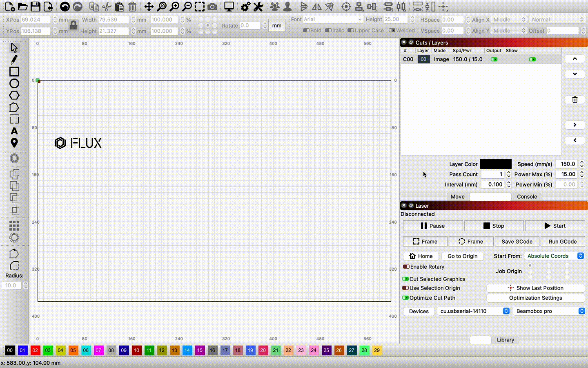Open Start From Absolute Coords dropdown
This screenshot has height=368, width=588.
(x=555, y=256)
